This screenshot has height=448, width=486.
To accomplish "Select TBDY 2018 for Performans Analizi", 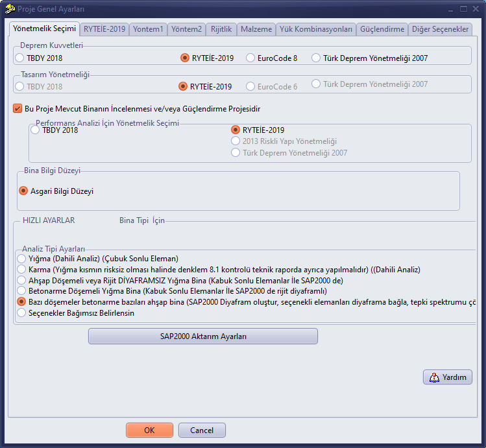I will click(55, 130).
